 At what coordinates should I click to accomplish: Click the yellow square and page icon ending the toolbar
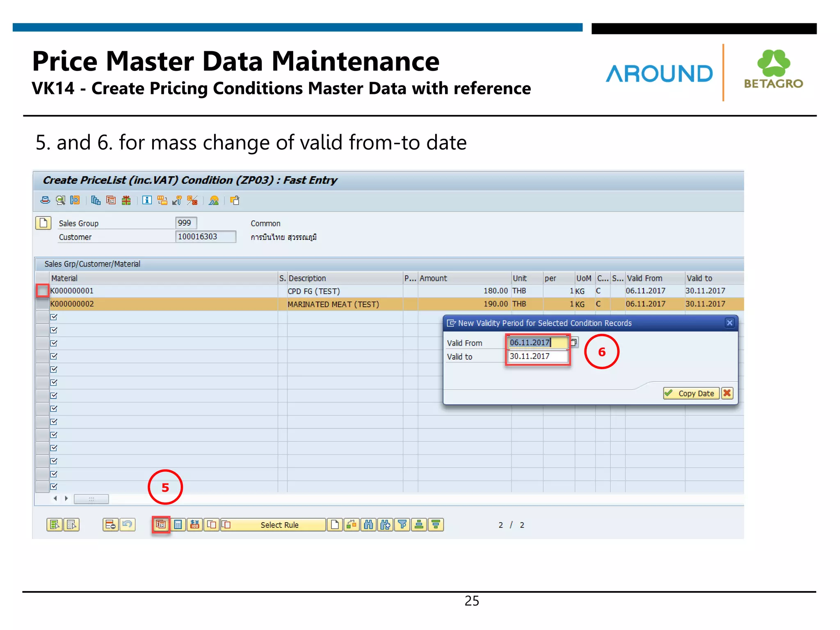(235, 200)
